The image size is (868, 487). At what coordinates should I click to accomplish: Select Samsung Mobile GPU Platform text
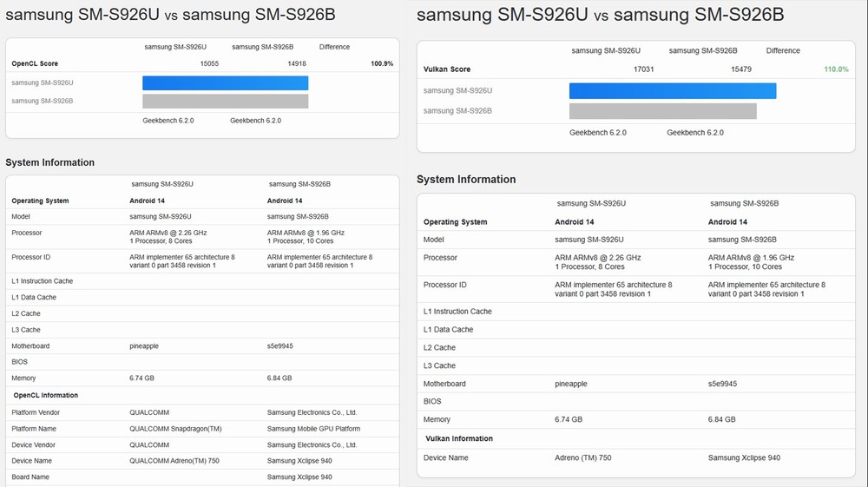point(313,429)
